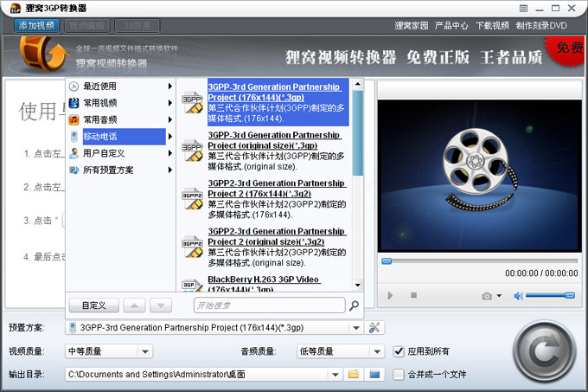Expand the 所有预置方案 submenu arrow
Viewport: 588px width, 392px height.
[169, 170]
